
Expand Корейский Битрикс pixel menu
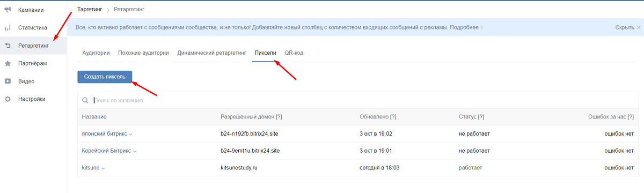[x=135, y=151]
